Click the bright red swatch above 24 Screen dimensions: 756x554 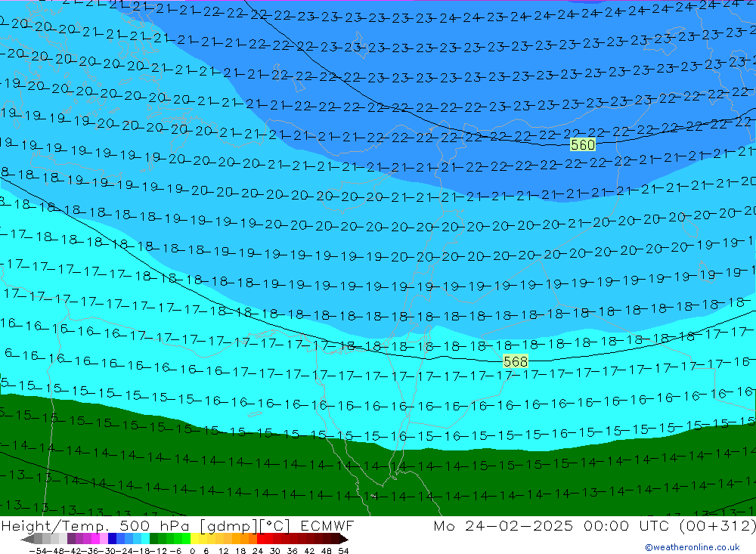[x=261, y=539]
